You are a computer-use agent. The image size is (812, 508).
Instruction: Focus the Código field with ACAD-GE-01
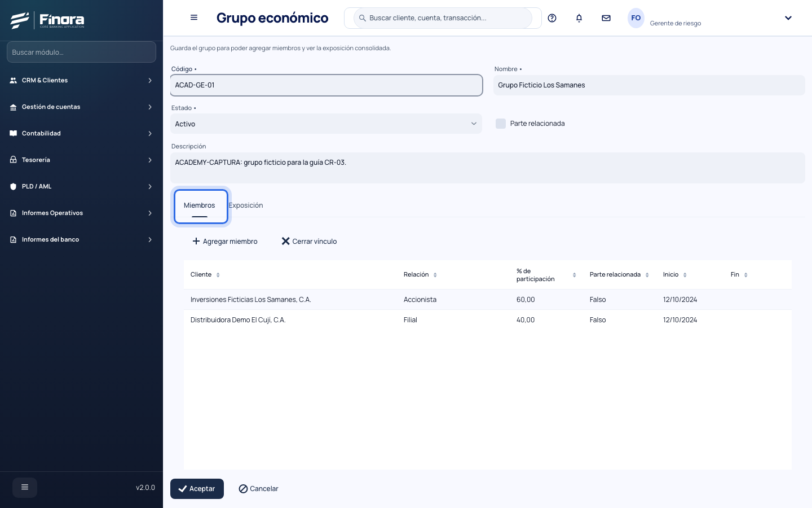(x=326, y=85)
